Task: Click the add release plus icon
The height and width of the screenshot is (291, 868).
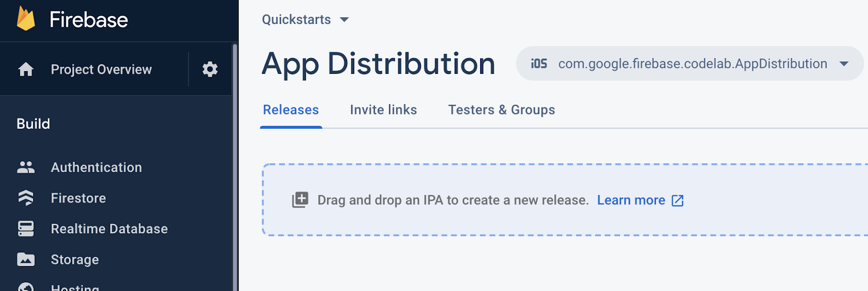Action: [x=300, y=200]
